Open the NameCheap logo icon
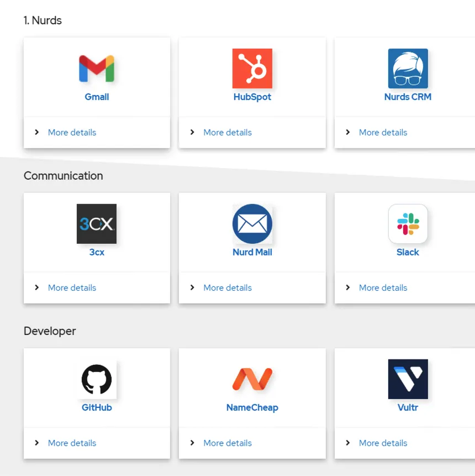The width and height of the screenshot is (475, 476). (x=252, y=379)
